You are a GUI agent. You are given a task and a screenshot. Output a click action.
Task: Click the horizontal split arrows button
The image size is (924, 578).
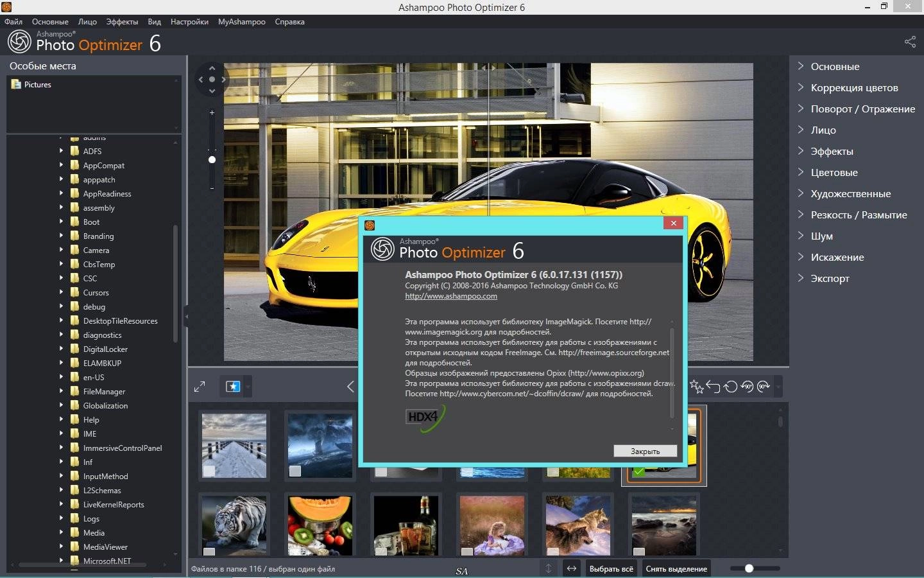(x=571, y=568)
